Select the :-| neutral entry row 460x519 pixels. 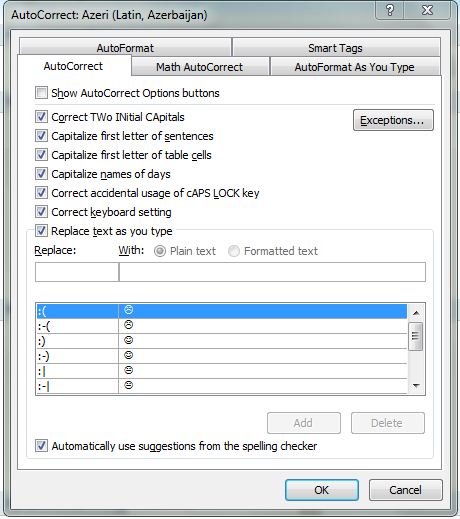coord(221,386)
